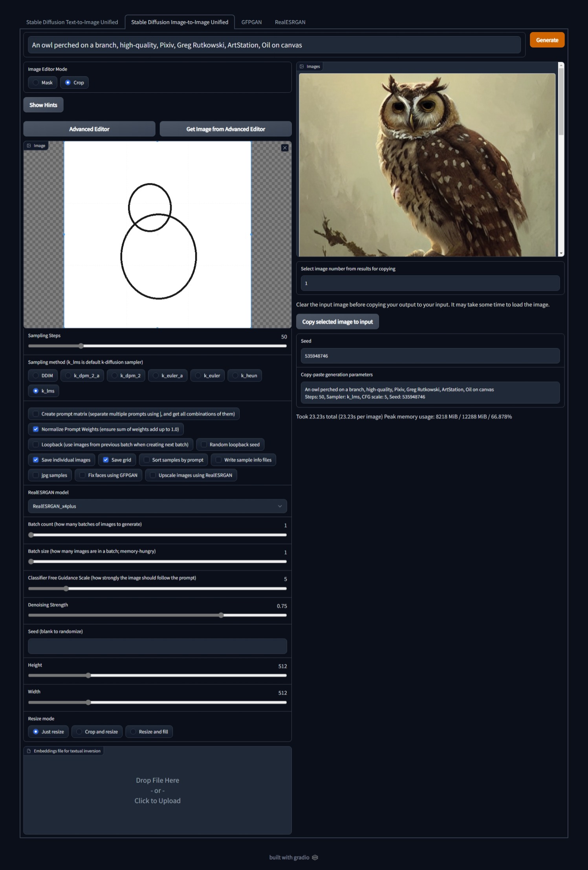Select the Mask image editor mode

click(x=43, y=82)
